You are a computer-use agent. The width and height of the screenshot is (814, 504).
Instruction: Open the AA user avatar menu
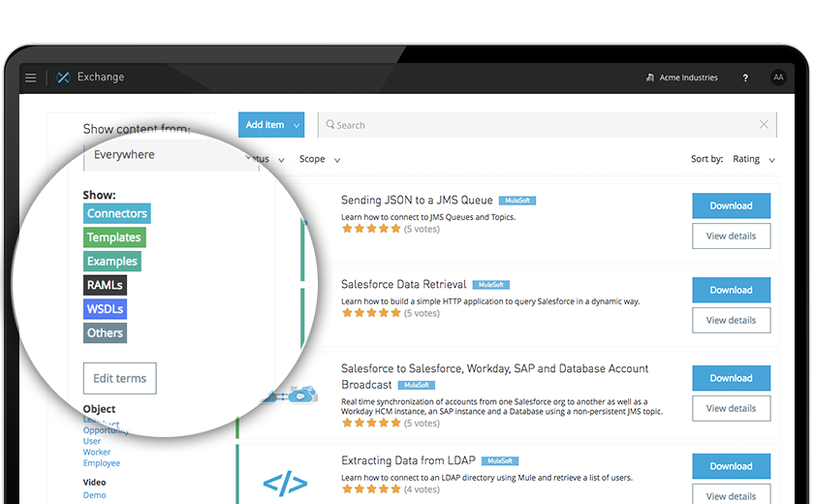[x=777, y=78]
